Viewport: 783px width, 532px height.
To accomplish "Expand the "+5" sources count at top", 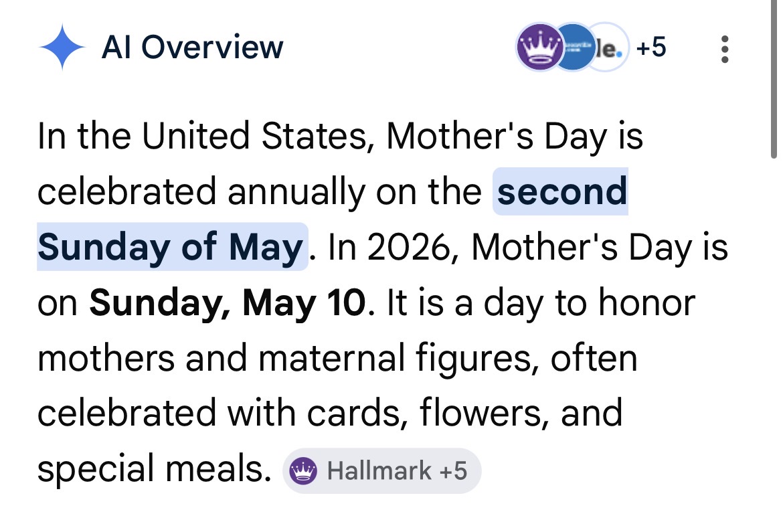I will tap(650, 48).
